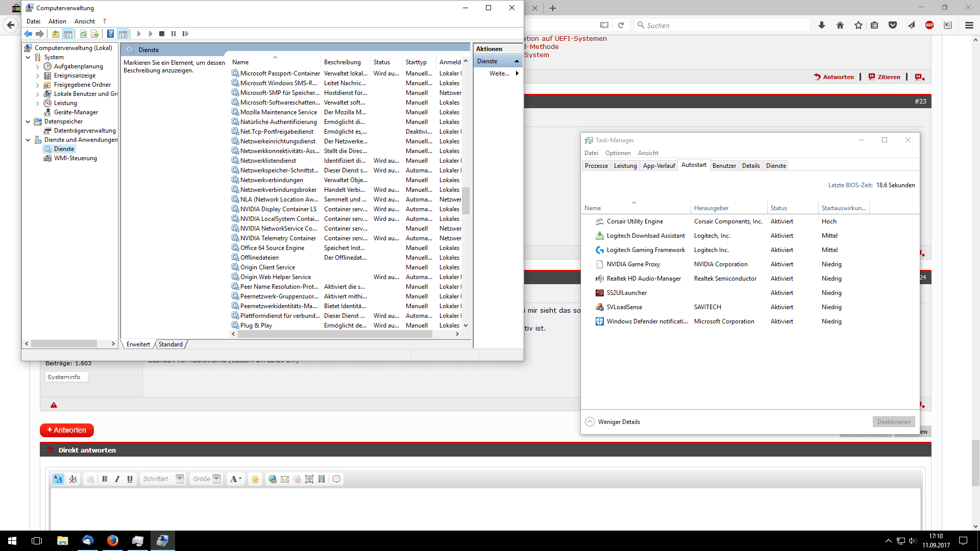Image resolution: width=980 pixels, height=551 pixels.
Task: Collapse the Datenspeicher tree node
Action: pyautogui.click(x=28, y=121)
